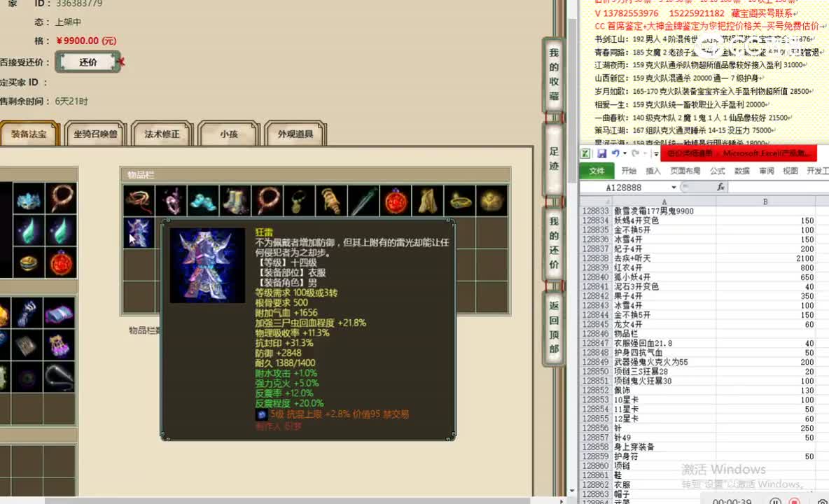Select the purple book scroll item

pos(60,314)
